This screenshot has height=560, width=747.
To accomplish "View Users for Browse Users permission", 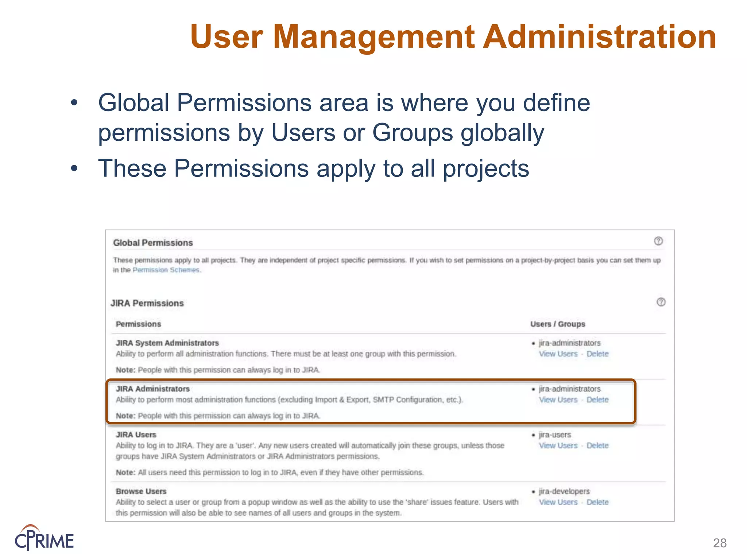I will tap(558, 502).
